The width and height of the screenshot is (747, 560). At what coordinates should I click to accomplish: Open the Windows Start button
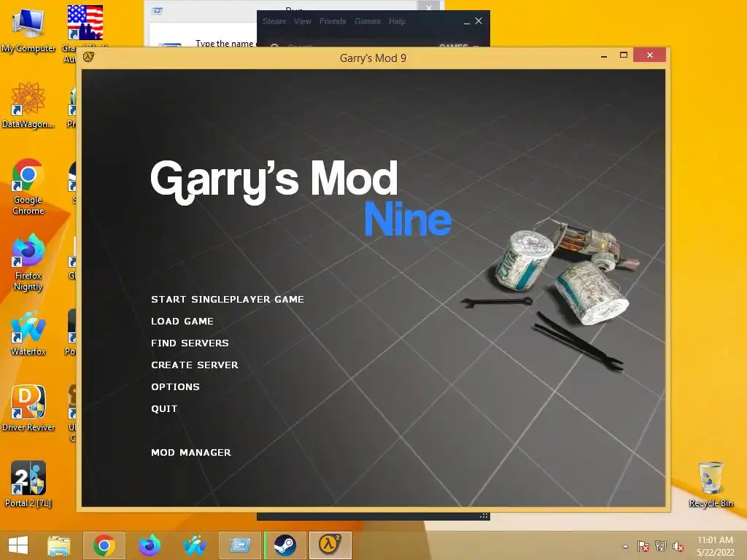(18, 545)
